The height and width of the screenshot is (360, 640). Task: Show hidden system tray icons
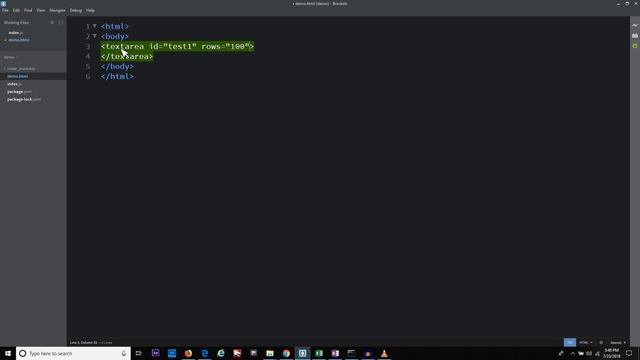(573, 353)
